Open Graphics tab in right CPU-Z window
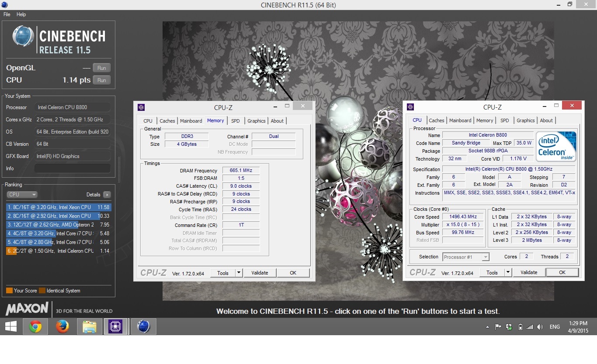Screen dimensions: 597x364 coord(525,120)
